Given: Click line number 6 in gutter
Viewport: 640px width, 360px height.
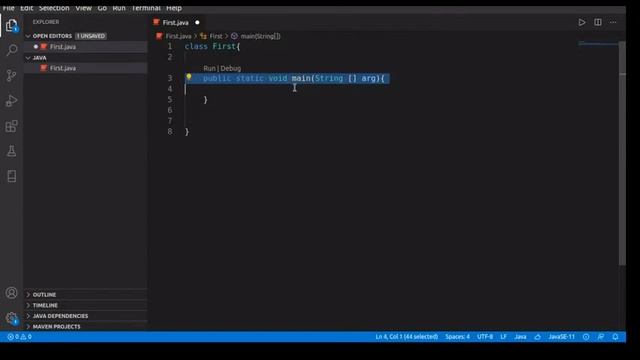Looking at the screenshot, I should coord(170,110).
